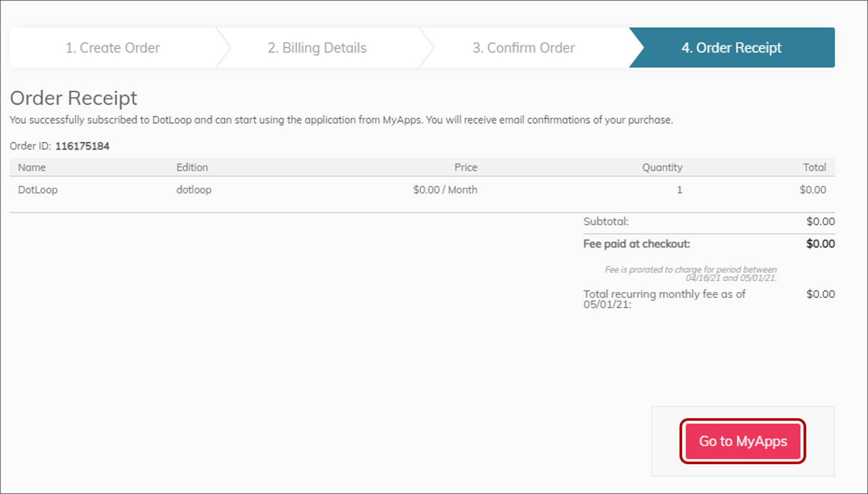The height and width of the screenshot is (494, 868).
Task: Click the recurring monthly fee amount $0.00
Action: point(821,294)
